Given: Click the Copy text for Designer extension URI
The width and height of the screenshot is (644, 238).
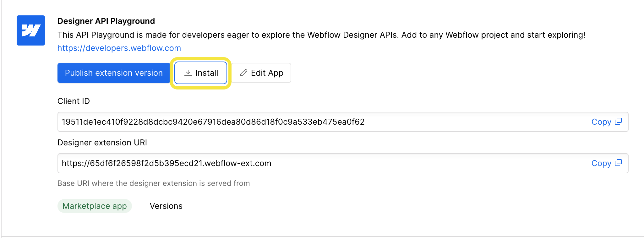Looking at the screenshot, I should 601,163.
